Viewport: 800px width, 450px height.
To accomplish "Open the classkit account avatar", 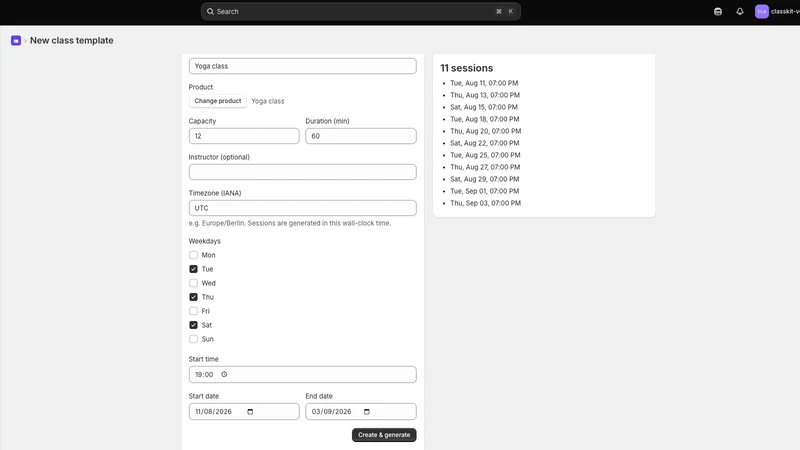I will [762, 11].
